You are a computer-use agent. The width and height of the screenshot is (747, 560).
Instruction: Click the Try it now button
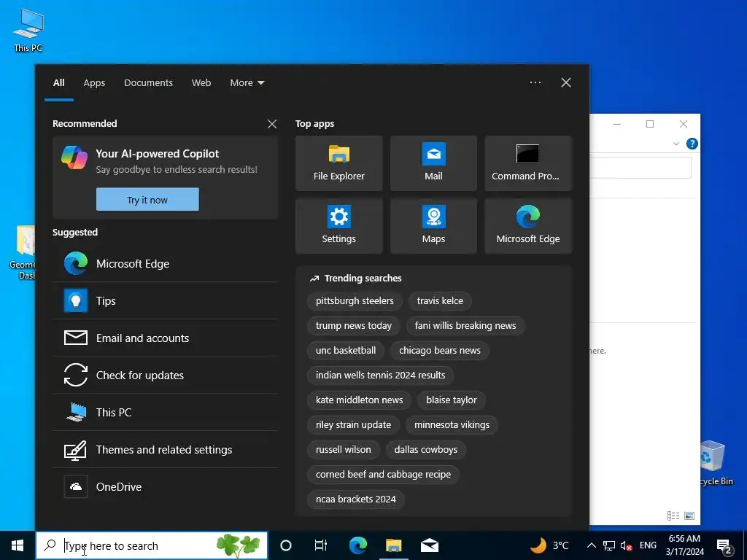pos(147,200)
